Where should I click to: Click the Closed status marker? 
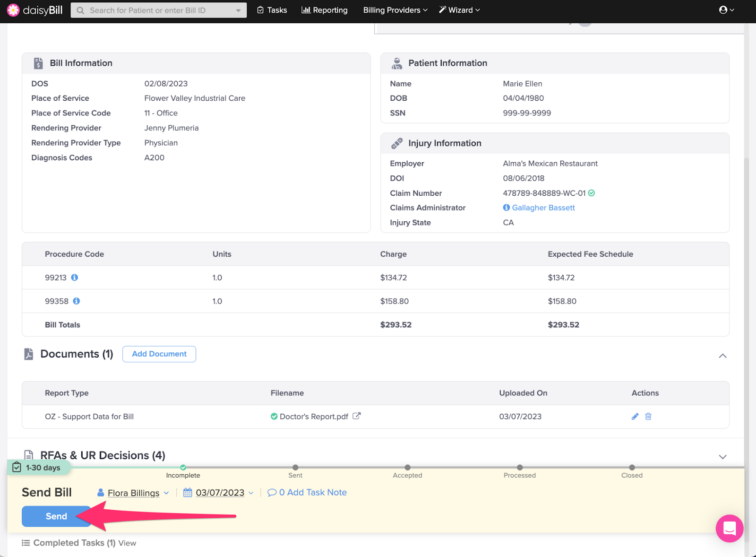pos(632,468)
